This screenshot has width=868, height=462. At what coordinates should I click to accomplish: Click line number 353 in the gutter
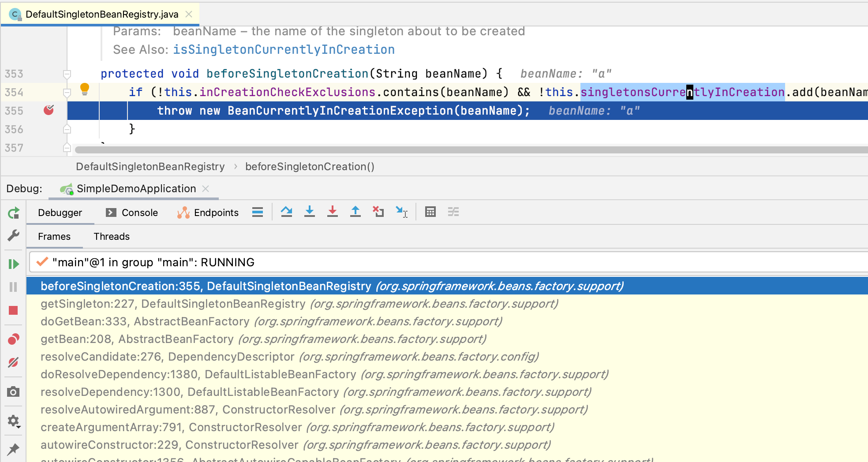click(x=14, y=74)
